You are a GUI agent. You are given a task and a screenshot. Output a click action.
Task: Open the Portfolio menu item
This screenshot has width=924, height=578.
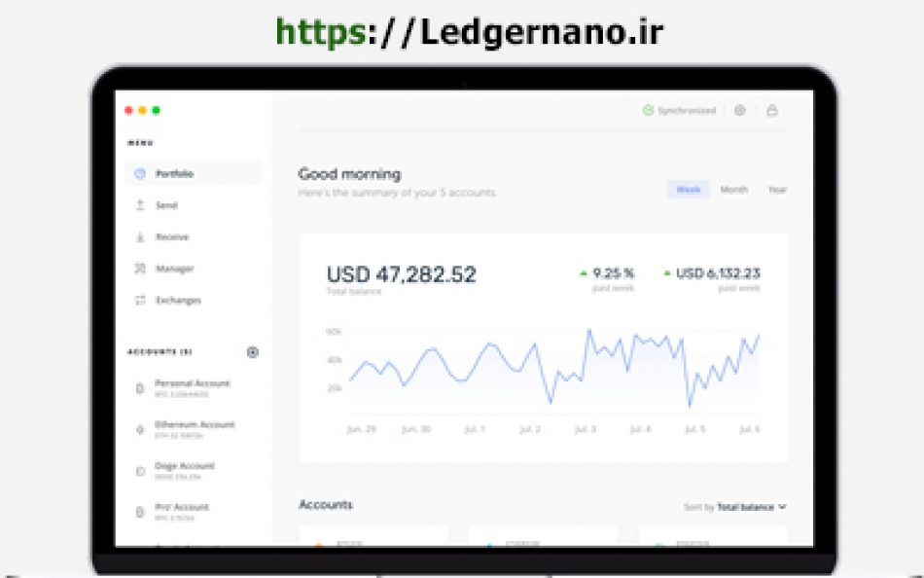pos(193,174)
